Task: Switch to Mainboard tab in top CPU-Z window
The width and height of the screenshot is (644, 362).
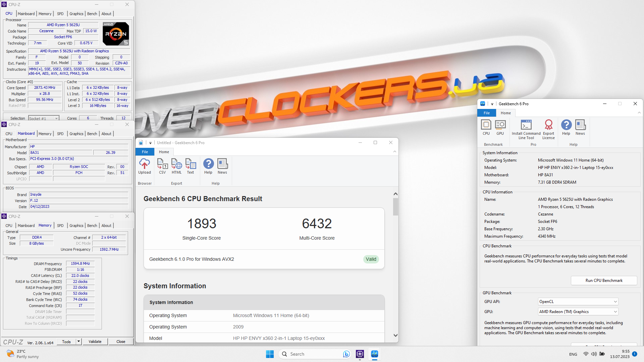Action: tap(26, 14)
